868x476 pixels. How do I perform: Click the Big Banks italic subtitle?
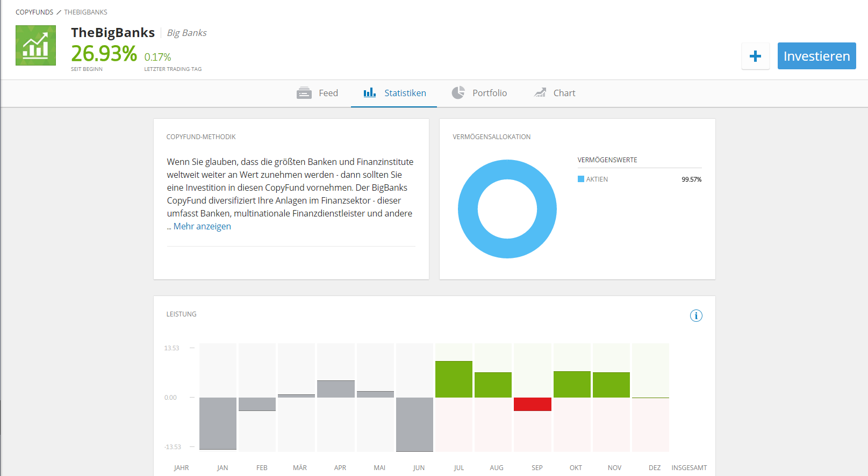point(186,33)
